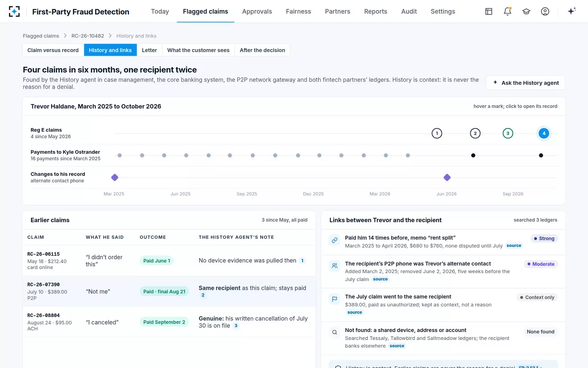Viewport: 588px width, 368px height.
Task: Open the graduation cap learning icon
Action: [526, 11]
